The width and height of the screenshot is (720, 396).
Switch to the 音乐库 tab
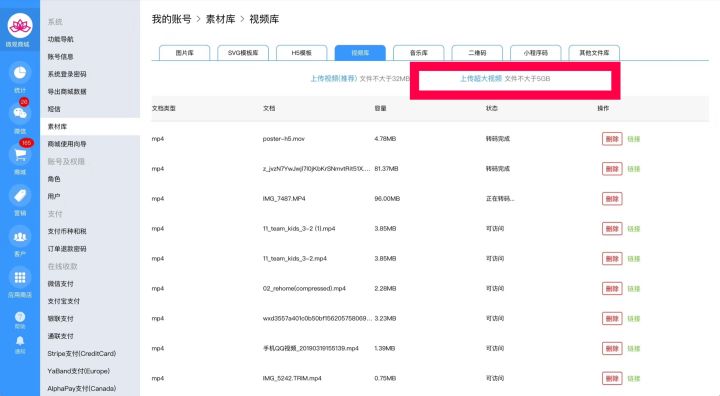419,53
